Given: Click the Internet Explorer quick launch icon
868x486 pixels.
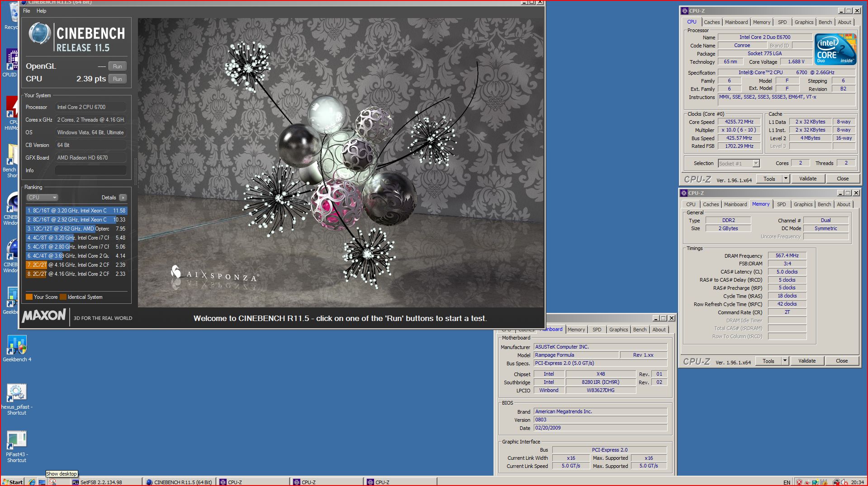Looking at the screenshot, I should click(x=32, y=482).
